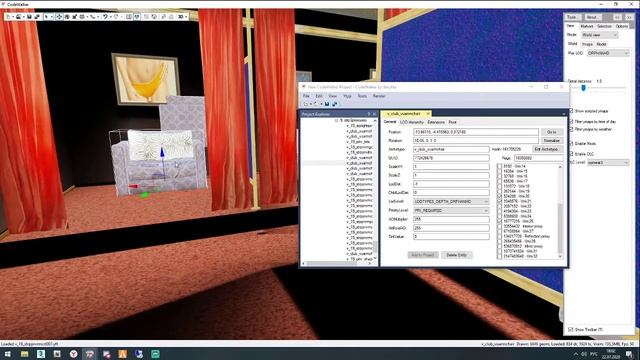This screenshot has height=360, width=640.
Task: Click the Go to button
Action: pyautogui.click(x=552, y=132)
